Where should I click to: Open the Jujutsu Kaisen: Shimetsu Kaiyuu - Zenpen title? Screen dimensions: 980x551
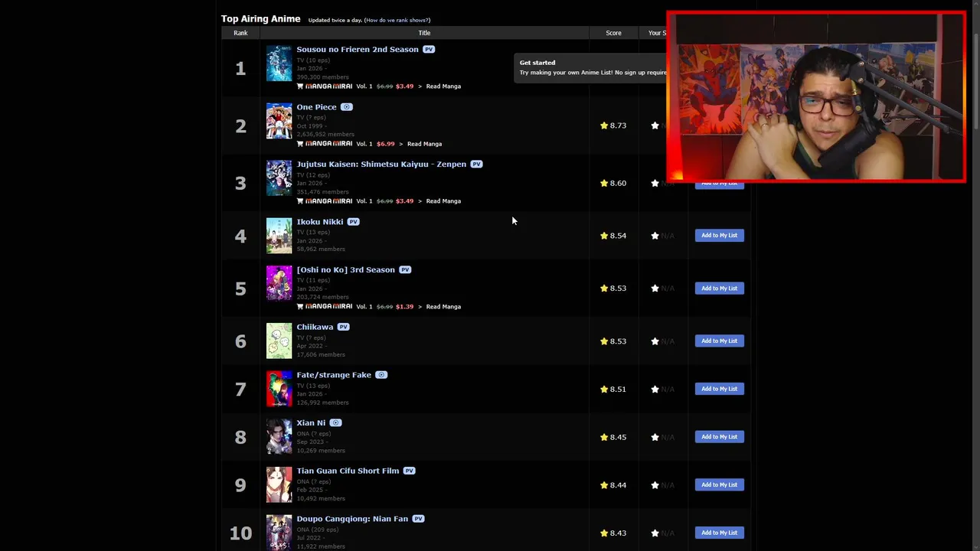pos(381,165)
